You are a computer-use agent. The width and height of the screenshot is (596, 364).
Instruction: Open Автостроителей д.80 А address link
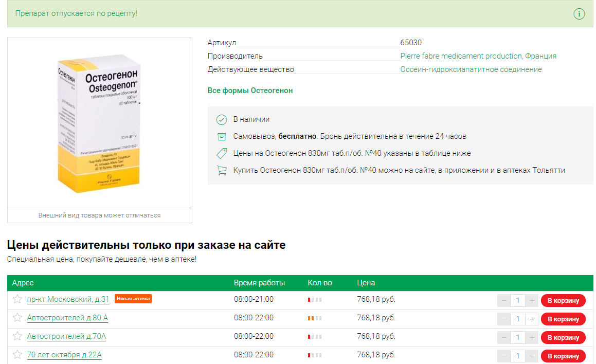point(67,318)
